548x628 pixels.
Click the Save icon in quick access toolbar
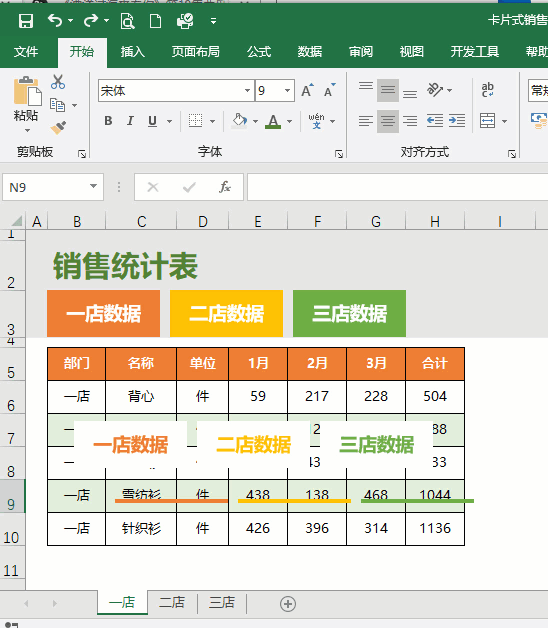click(x=26, y=21)
